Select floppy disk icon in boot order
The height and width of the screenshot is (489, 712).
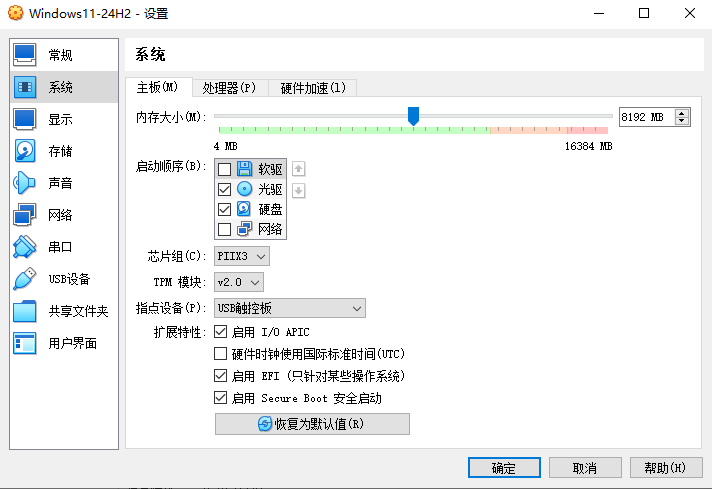pyautogui.click(x=244, y=169)
